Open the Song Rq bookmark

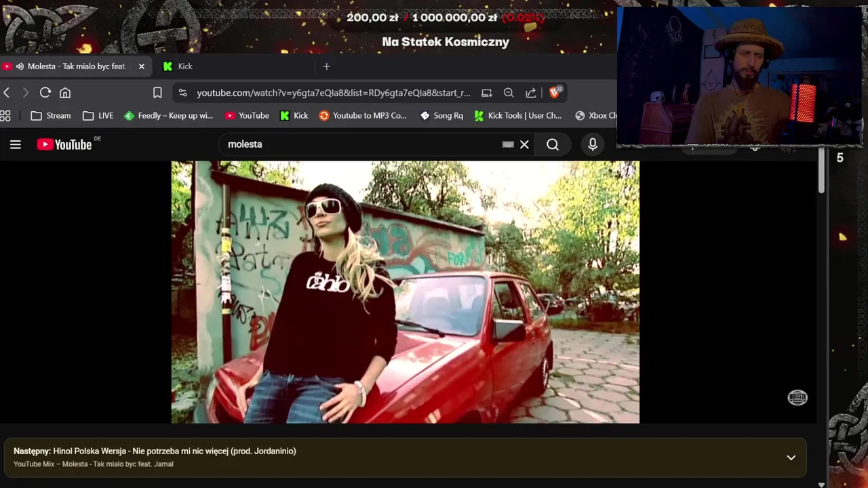(441, 116)
